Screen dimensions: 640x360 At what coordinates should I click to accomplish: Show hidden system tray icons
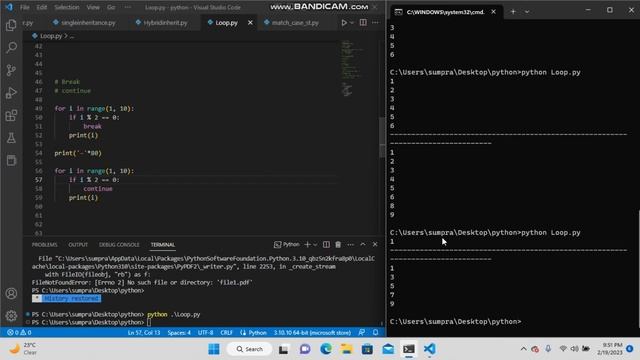(523, 349)
